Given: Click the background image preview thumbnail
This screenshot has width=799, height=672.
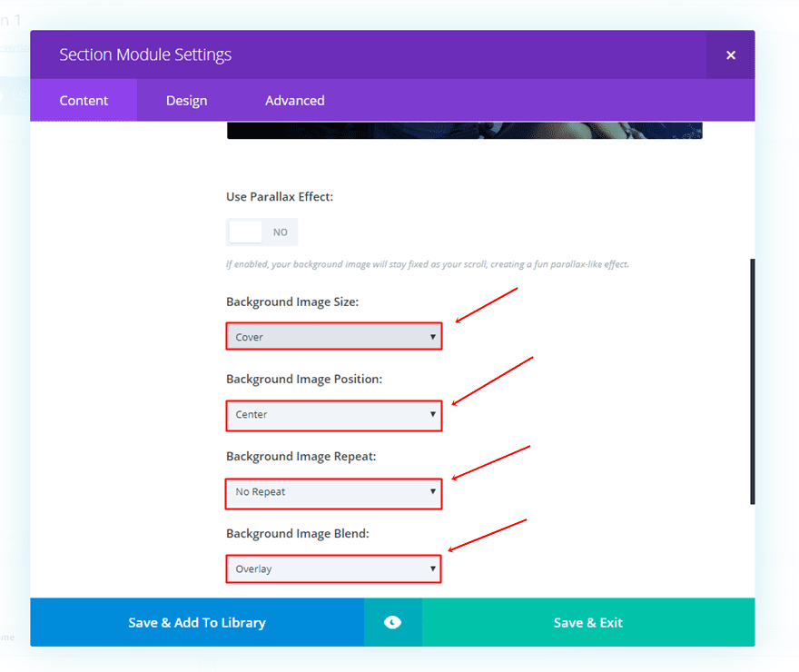Looking at the screenshot, I should point(464,130).
